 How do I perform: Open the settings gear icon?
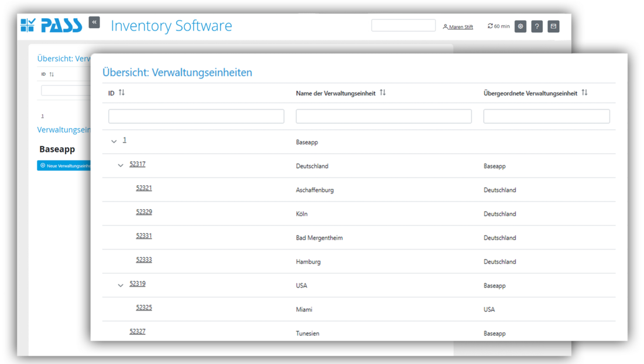(x=520, y=26)
